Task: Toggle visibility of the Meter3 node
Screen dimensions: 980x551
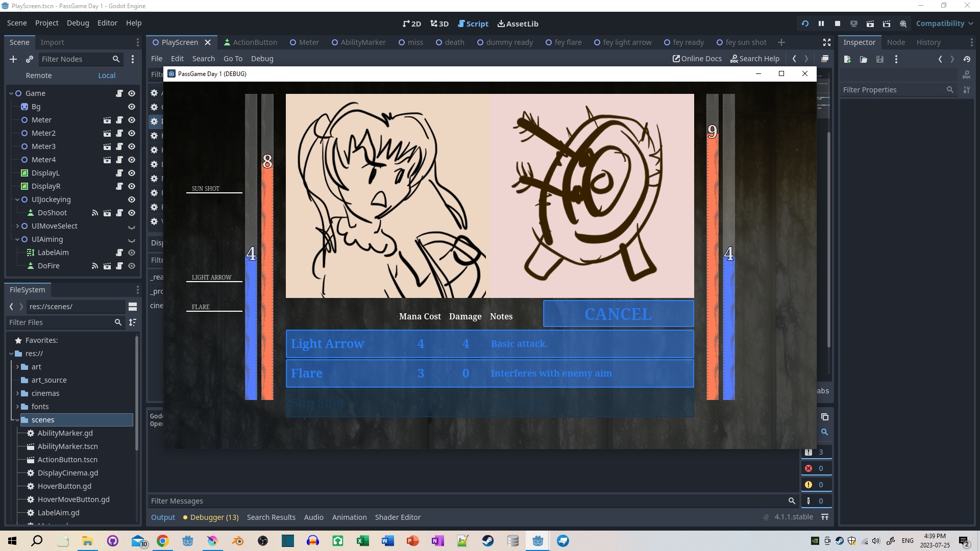Action: (x=131, y=146)
